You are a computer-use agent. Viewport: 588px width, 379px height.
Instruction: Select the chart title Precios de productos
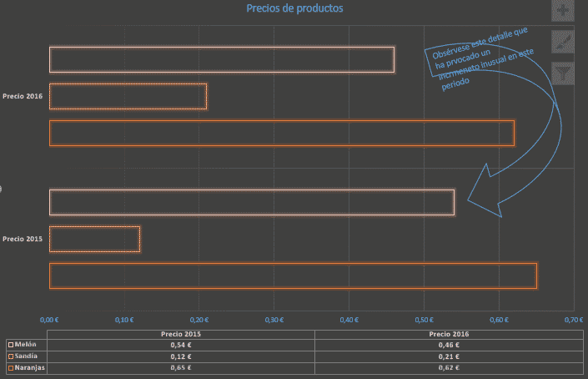click(294, 8)
